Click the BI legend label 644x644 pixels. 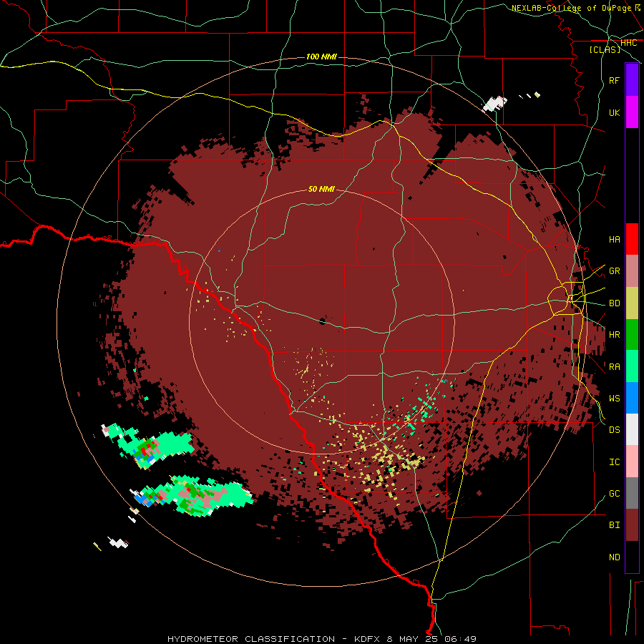coord(614,525)
